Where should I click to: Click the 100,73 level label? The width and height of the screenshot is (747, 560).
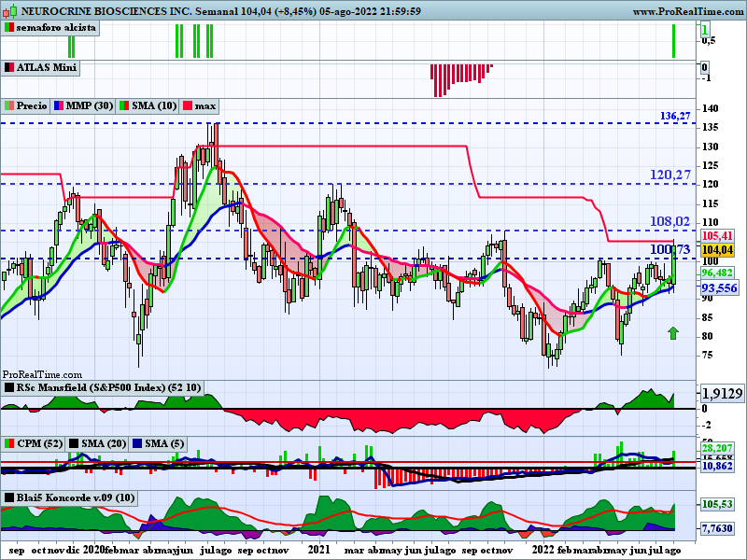coord(670,249)
